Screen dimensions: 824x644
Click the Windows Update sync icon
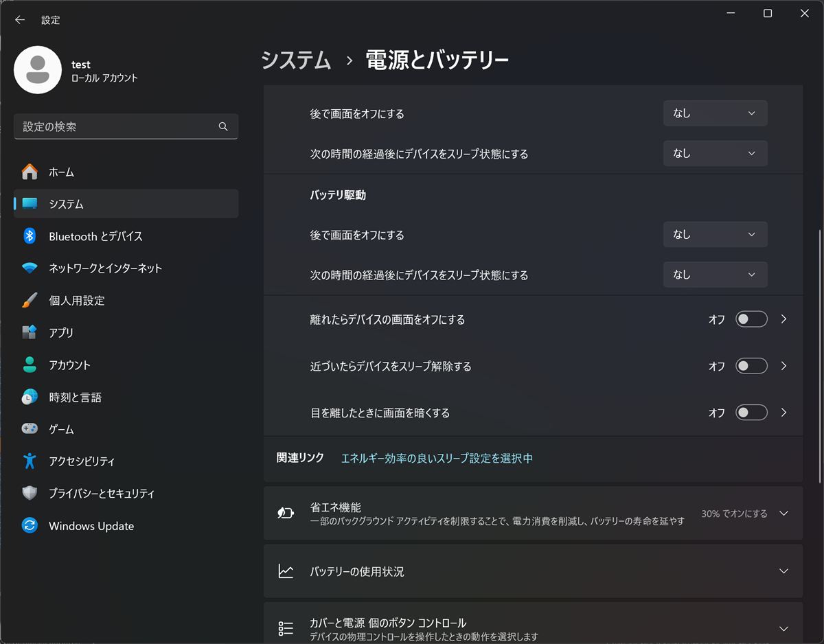click(30, 526)
